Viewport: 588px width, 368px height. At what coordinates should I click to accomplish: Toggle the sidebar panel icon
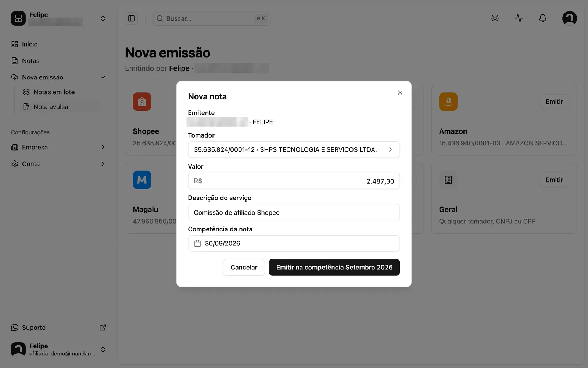(x=131, y=18)
